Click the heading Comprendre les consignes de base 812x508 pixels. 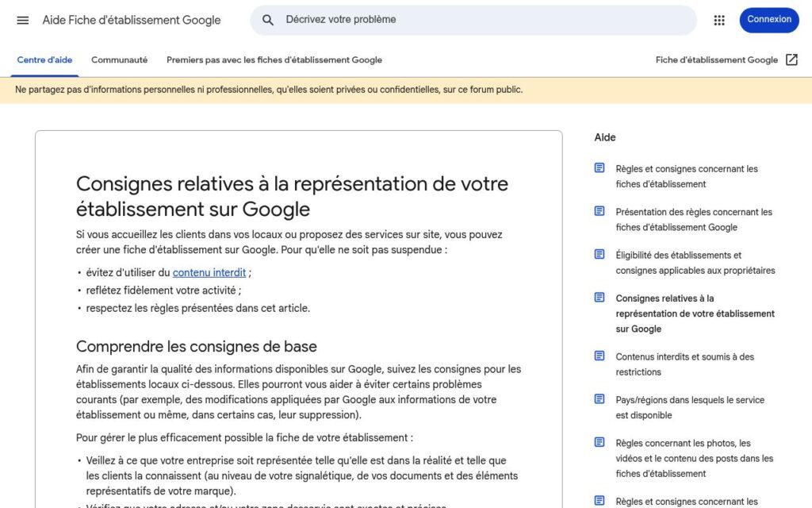point(197,346)
